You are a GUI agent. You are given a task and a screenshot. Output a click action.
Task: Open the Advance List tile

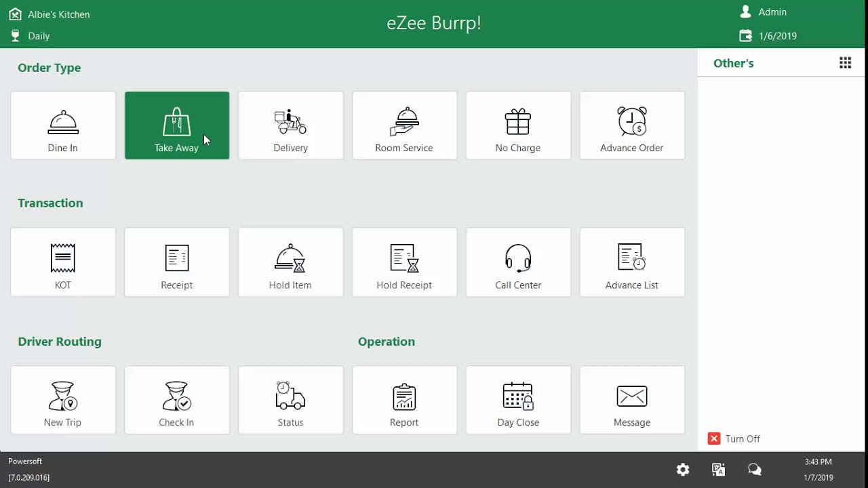(x=633, y=262)
